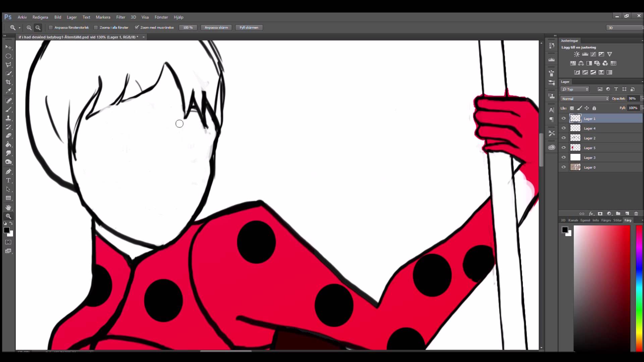Image resolution: width=644 pixels, height=362 pixels.
Task: Hide the Lager 0 layer
Action: 564,167
